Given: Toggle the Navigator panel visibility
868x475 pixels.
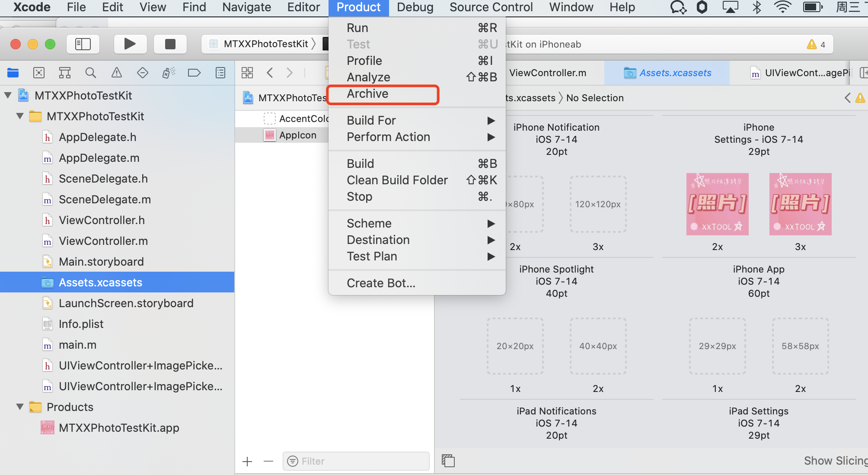Looking at the screenshot, I should (83, 44).
